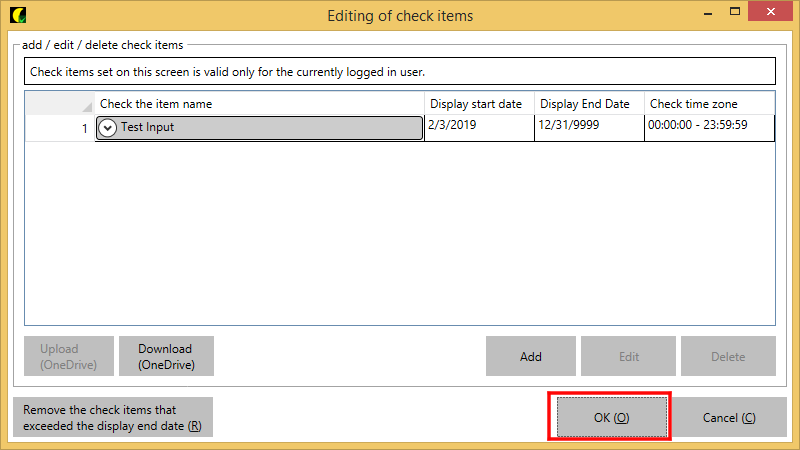The width and height of the screenshot is (800, 450).
Task: Click the Check time zone column header
Action: tap(709, 104)
